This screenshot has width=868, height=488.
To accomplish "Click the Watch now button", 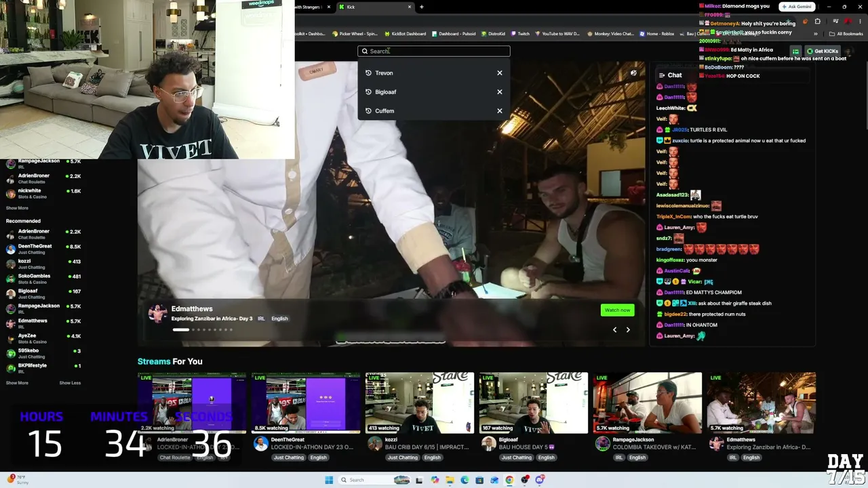I will tap(617, 310).
